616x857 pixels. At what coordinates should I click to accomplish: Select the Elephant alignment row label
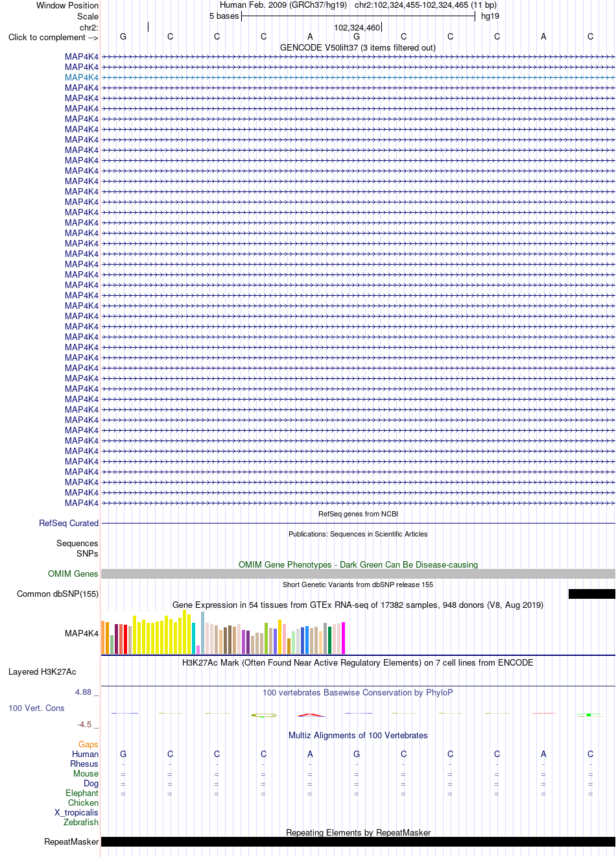click(x=82, y=793)
